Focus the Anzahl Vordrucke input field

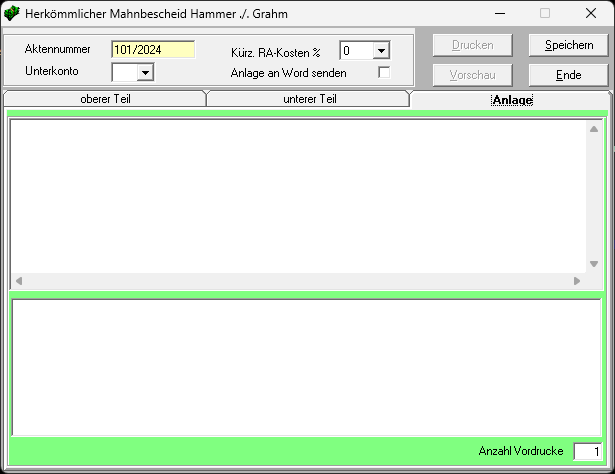(587, 452)
